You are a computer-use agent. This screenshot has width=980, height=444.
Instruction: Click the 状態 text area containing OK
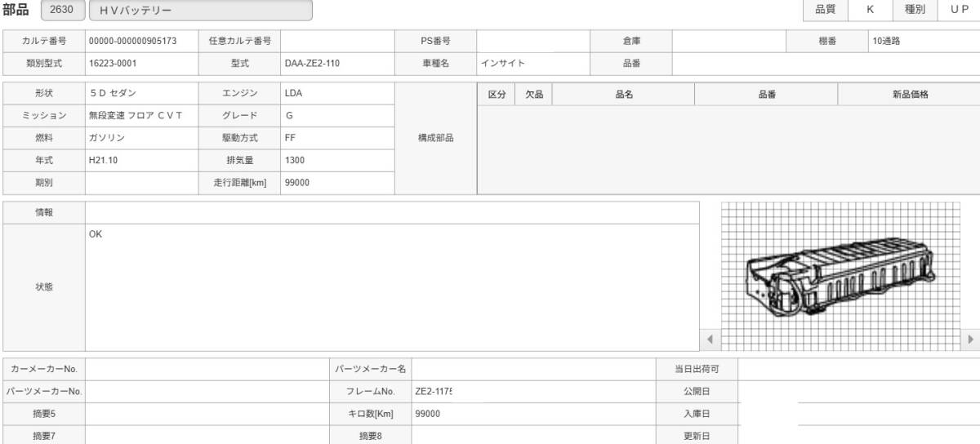pyautogui.click(x=392, y=287)
